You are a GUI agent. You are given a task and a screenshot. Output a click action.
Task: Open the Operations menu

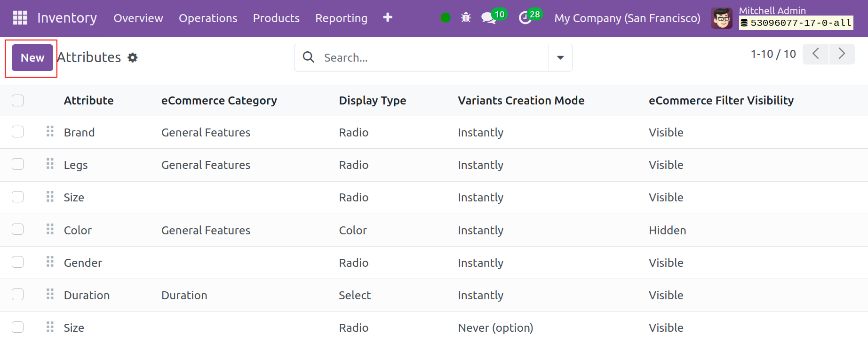point(208,18)
